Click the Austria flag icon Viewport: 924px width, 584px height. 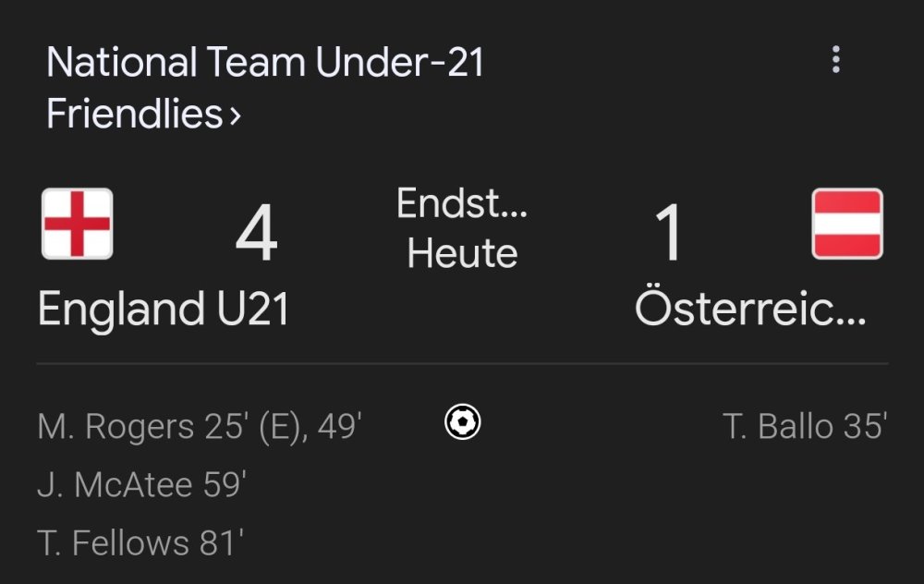tap(846, 224)
